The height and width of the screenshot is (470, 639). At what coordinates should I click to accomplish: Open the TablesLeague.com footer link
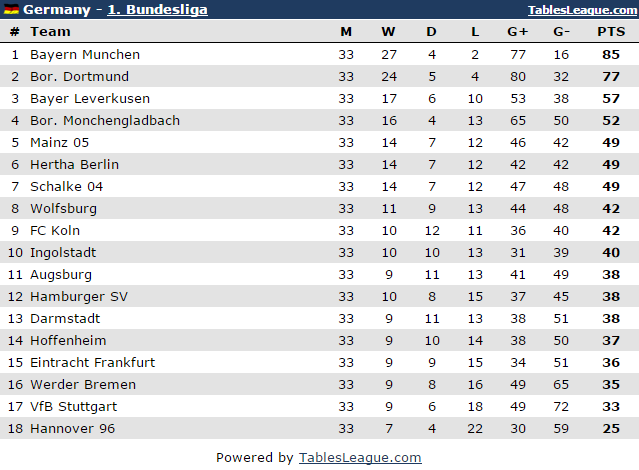[x=360, y=457]
